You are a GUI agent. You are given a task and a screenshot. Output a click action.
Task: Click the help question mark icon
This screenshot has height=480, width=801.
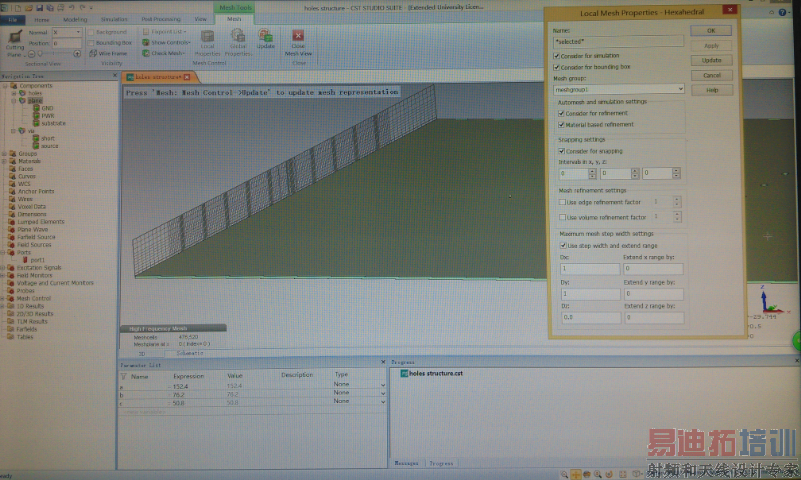point(783,12)
